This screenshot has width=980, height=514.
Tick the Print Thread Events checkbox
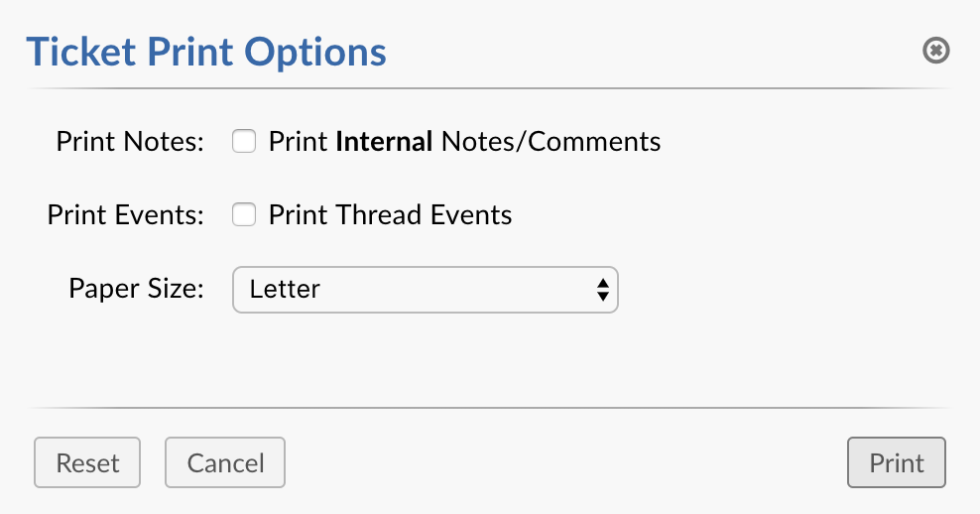point(244,214)
